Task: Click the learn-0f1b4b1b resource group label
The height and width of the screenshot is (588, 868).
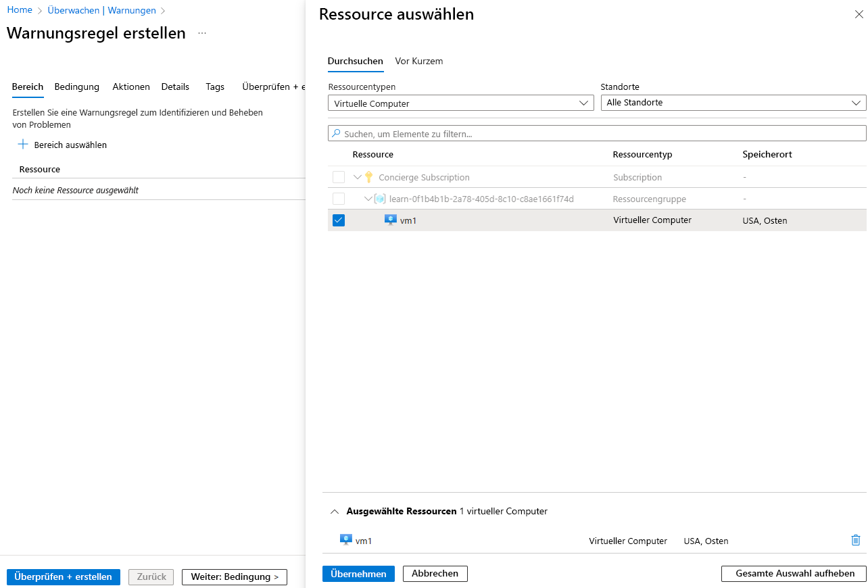Action: click(481, 199)
